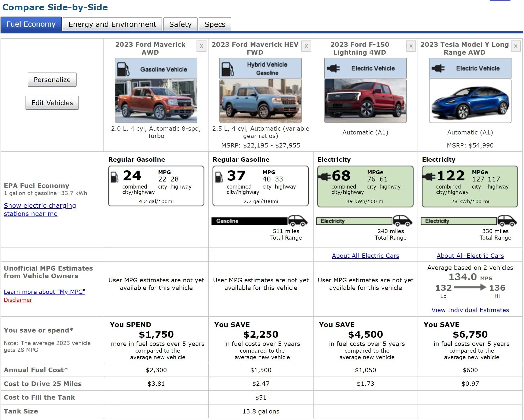Click the plug icon beside 68 MPGe
Viewport: 524px width, 420px height.
pos(324,177)
